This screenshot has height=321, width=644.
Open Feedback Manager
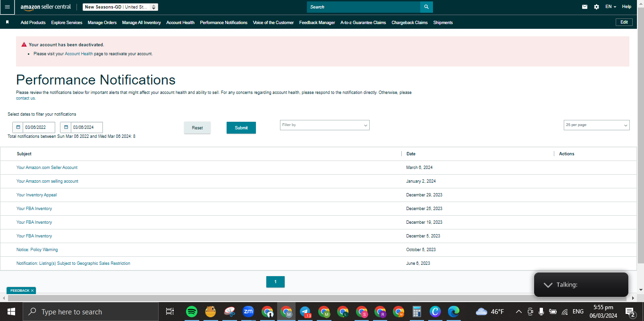317,23
